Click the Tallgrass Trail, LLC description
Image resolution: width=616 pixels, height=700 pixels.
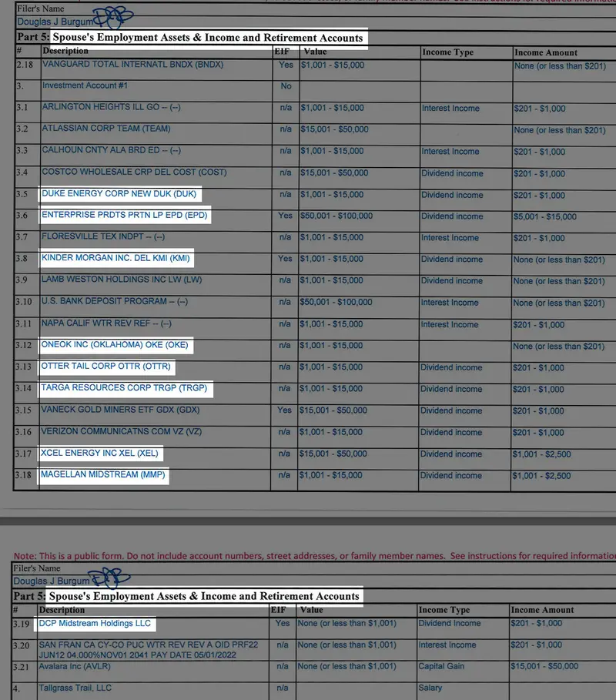coord(76,688)
